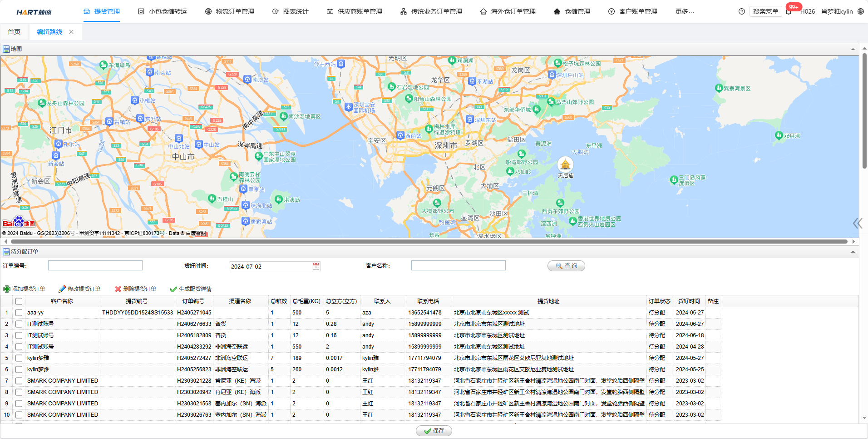Click the 查询 search button
868x439 pixels.
(x=566, y=266)
